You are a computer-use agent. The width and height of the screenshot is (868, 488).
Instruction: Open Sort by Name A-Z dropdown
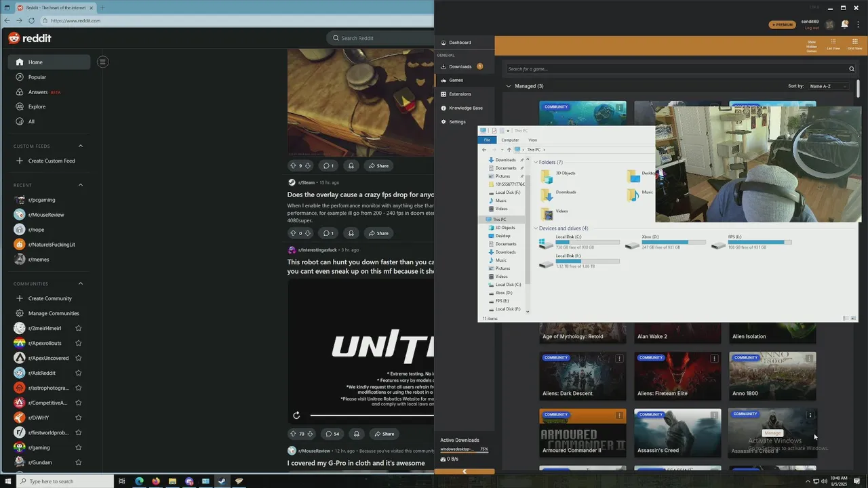[x=828, y=86]
